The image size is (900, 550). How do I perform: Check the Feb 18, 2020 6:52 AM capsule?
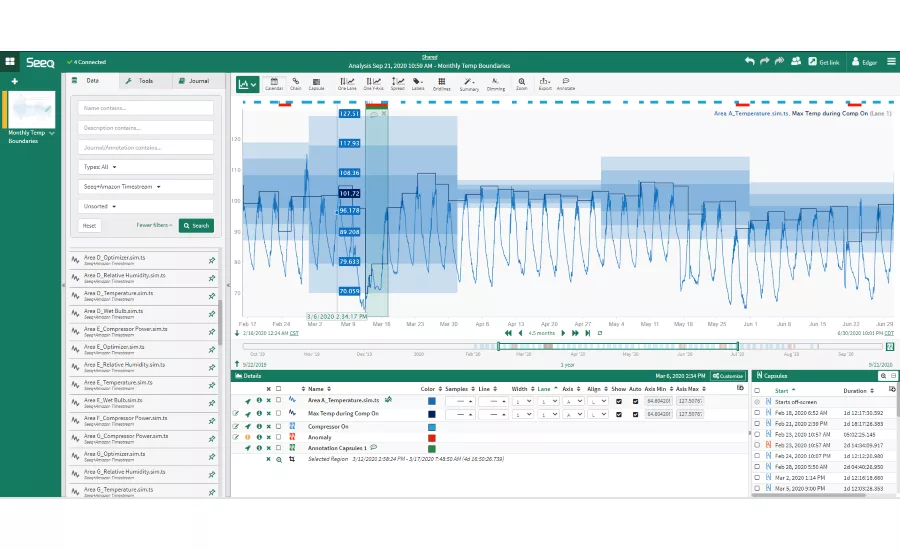pos(757,413)
